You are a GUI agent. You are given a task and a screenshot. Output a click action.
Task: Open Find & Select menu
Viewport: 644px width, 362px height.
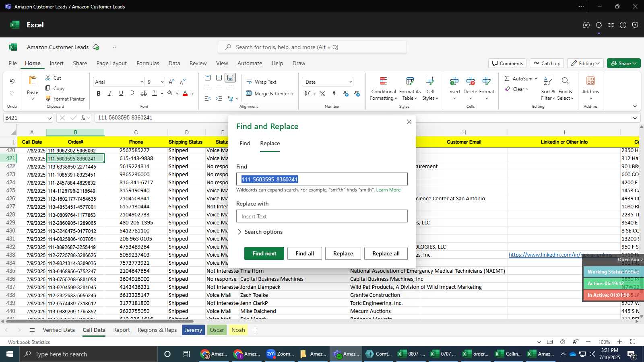[565, 88]
